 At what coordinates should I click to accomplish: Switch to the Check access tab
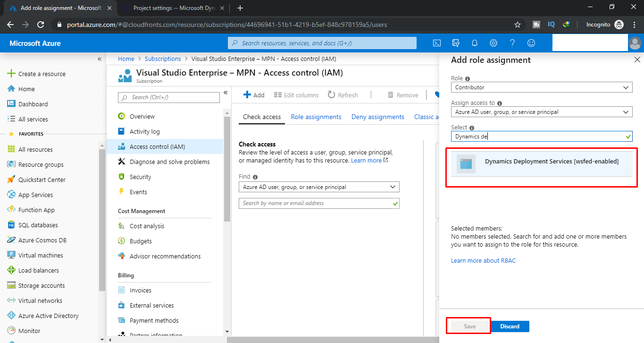[262, 117]
